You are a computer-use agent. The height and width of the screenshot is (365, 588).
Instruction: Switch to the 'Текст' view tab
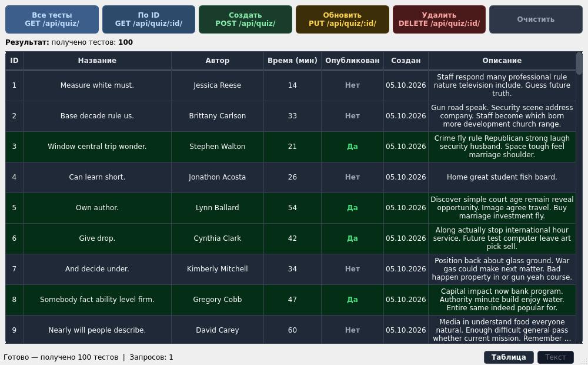(x=556, y=357)
